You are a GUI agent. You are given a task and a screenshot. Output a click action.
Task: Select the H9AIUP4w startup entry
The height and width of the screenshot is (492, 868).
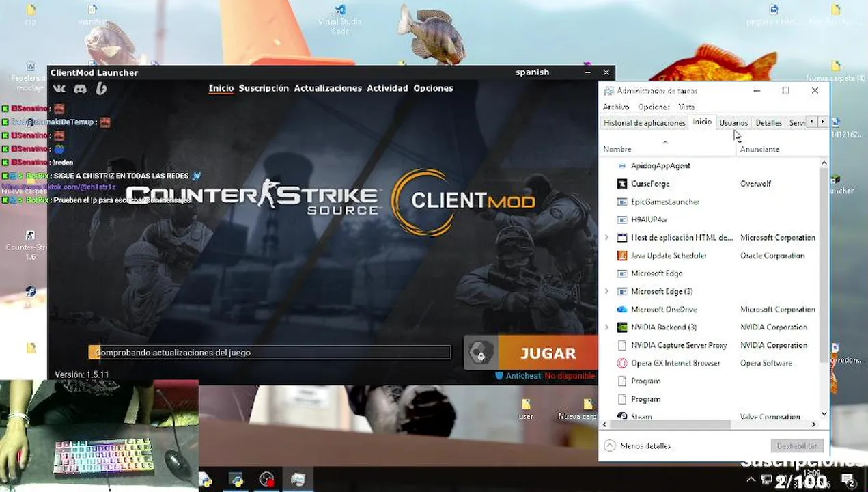710,220
